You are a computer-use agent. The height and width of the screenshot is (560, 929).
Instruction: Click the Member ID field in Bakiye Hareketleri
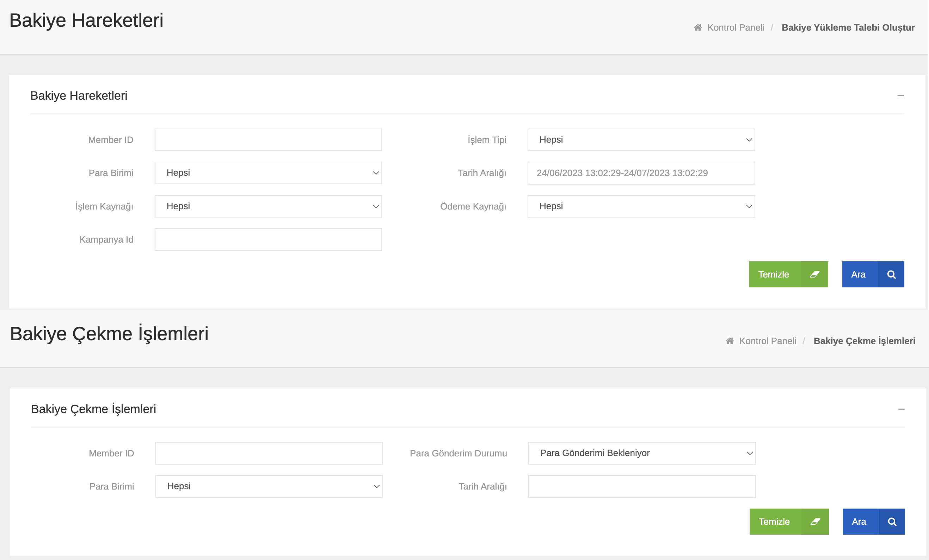pos(268,140)
